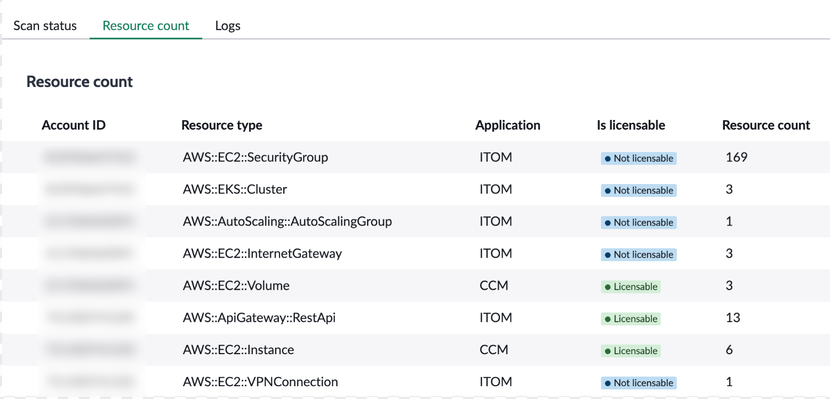Viewport: 830px width, 399px height.
Task: Click the AWS::EC2::InternetGateway resource type
Action: tap(263, 253)
